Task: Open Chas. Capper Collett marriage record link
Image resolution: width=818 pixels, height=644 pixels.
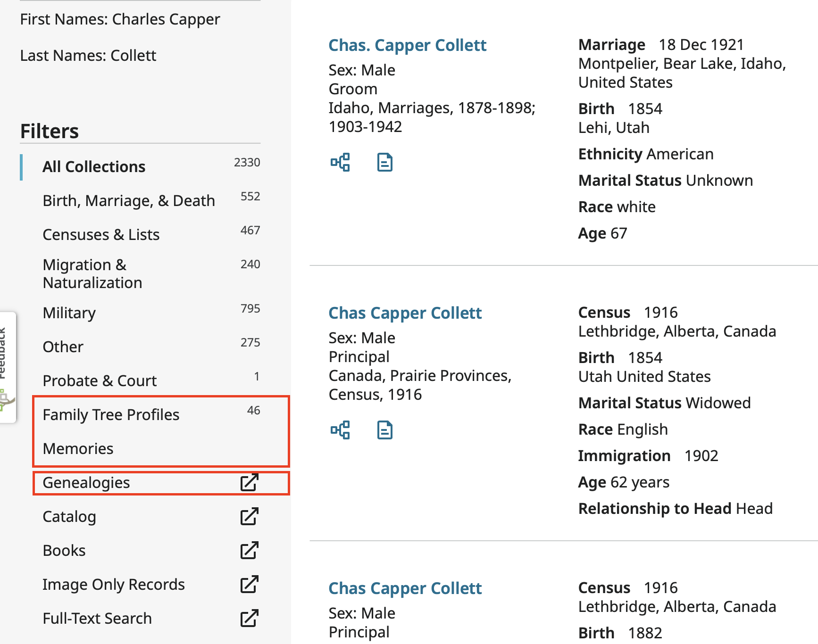Action: click(407, 45)
